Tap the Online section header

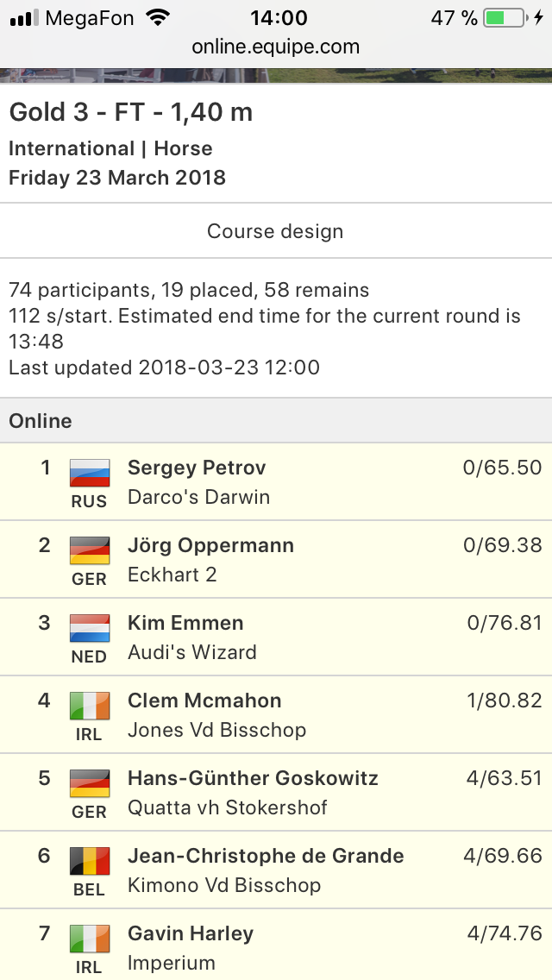(276, 421)
